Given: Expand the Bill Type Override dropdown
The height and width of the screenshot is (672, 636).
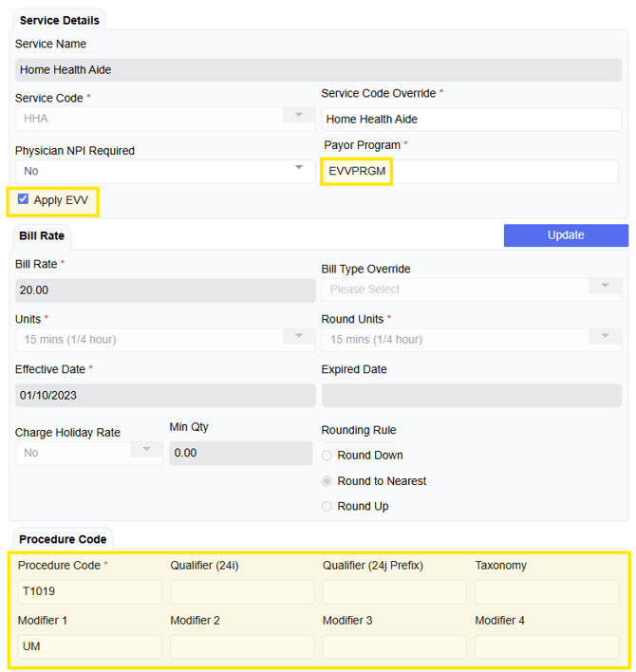Looking at the screenshot, I should [472, 289].
